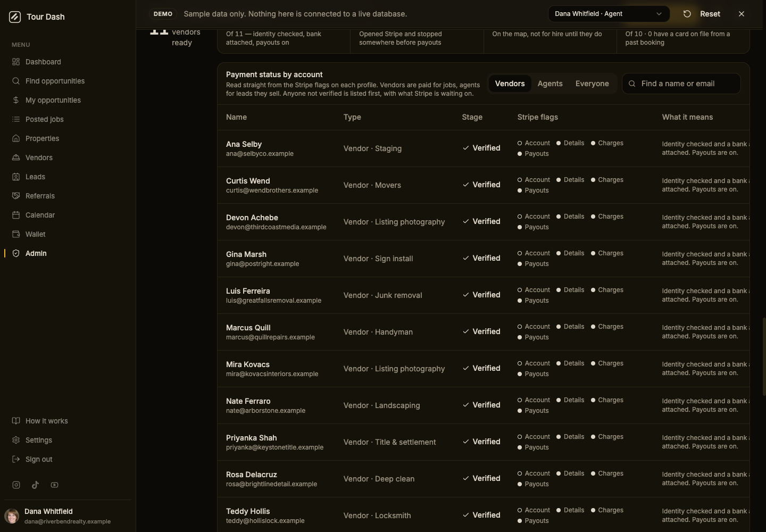766x532 pixels.
Task: Click Vendor · Title & settlement cell
Action: point(390,443)
